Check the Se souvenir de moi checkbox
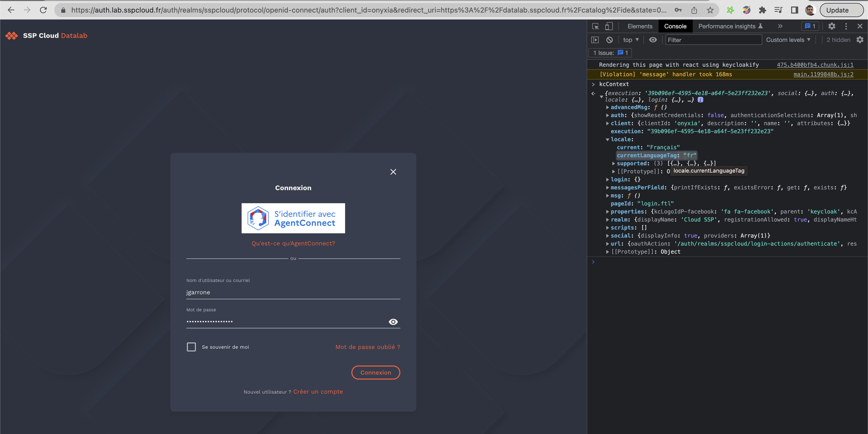868x434 pixels. coord(191,347)
